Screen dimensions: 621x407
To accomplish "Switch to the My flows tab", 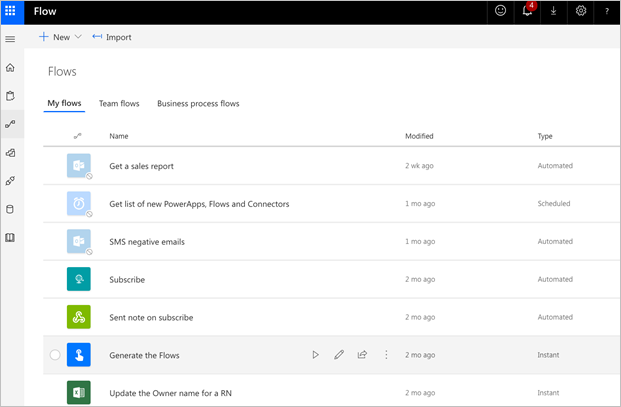I will click(x=64, y=103).
